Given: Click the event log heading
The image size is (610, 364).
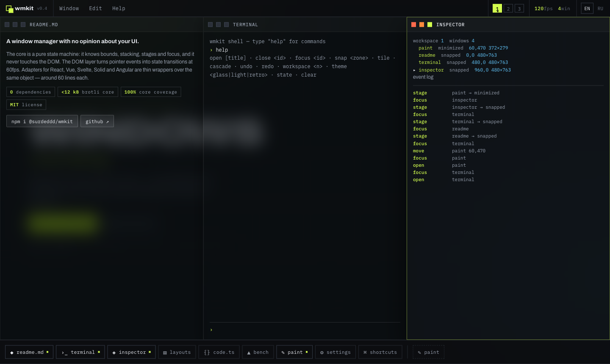Looking at the screenshot, I should [423, 77].
